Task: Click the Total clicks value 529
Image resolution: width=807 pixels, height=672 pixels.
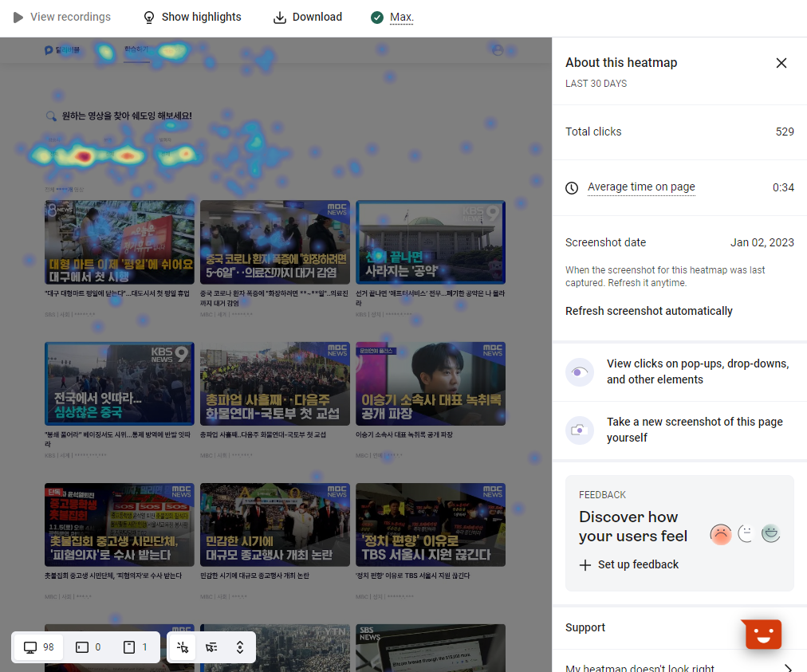Action: coord(785,132)
